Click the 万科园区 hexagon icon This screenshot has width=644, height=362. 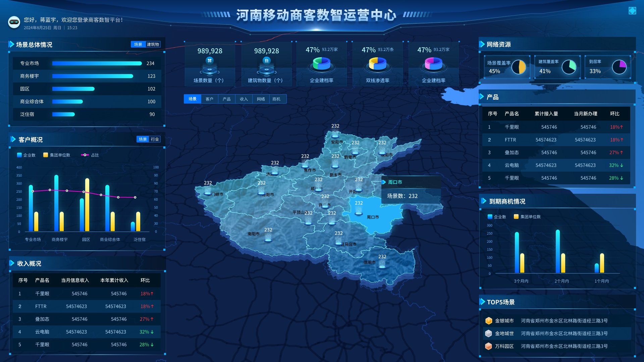[x=489, y=346]
